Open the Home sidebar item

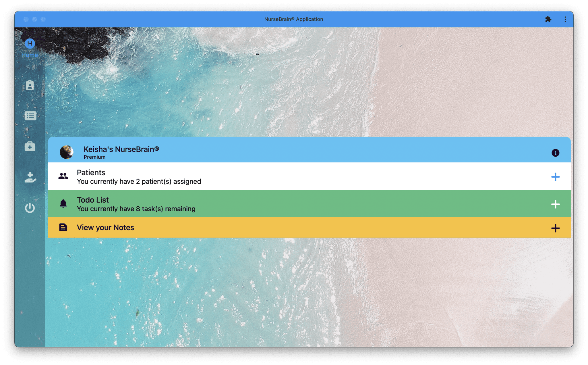click(x=30, y=48)
